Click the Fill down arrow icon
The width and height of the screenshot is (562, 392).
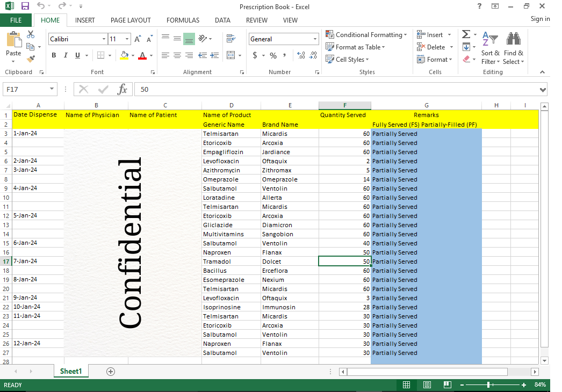pyautogui.click(x=466, y=47)
